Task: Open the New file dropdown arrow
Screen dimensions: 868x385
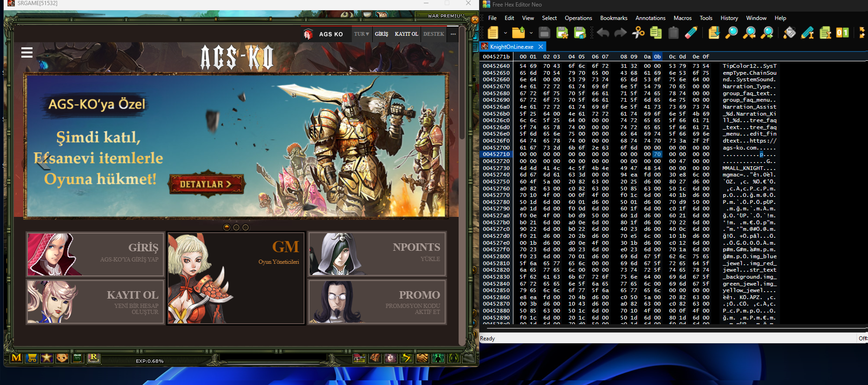Action: [505, 33]
